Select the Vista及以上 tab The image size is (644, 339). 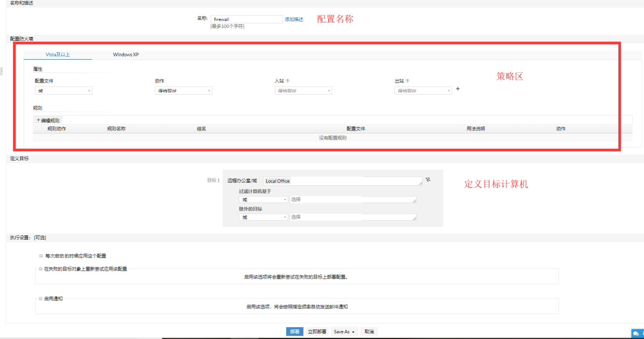pyautogui.click(x=58, y=54)
